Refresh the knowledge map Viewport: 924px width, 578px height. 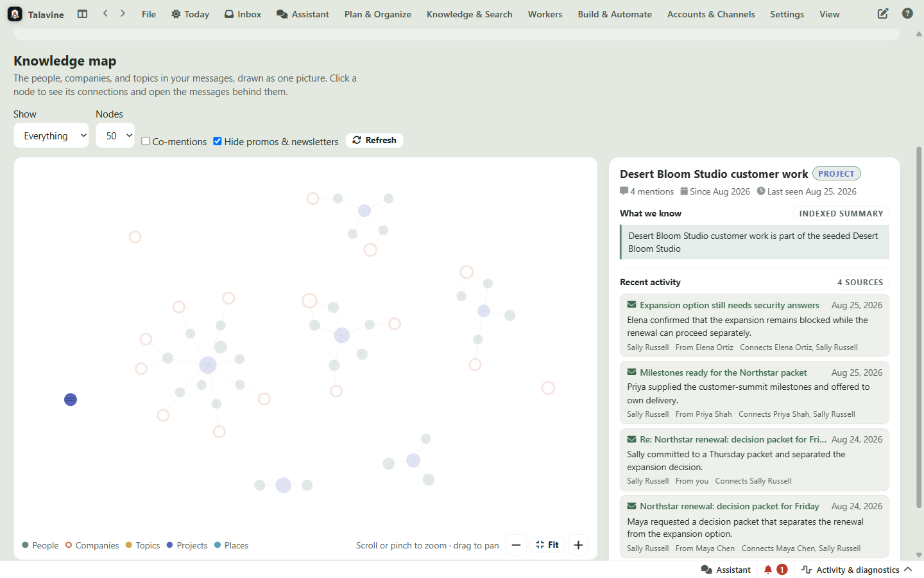(375, 140)
